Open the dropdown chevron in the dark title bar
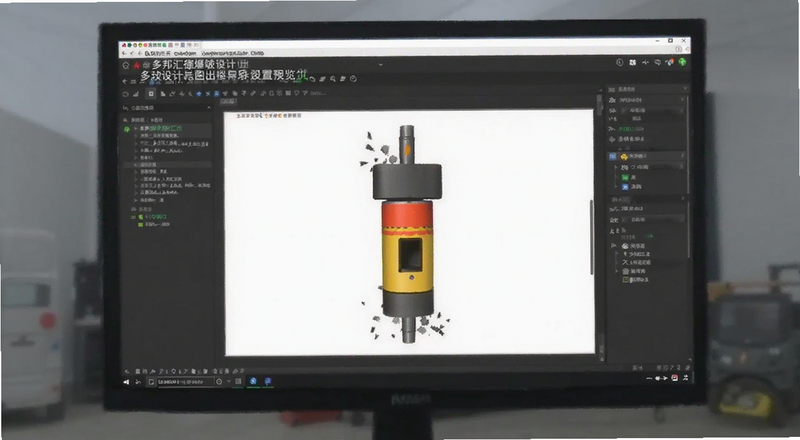This screenshot has height=440, width=800. [380, 65]
